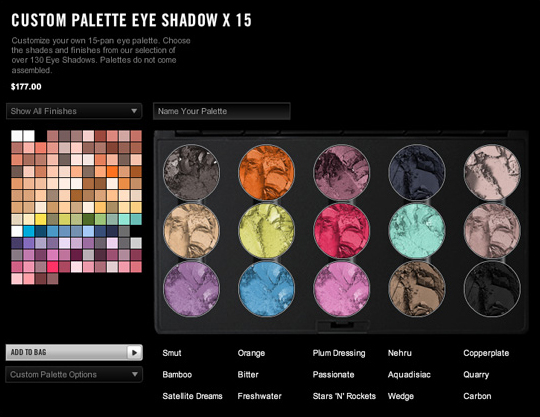Pick the yellow swatch in the grid

coord(41,219)
